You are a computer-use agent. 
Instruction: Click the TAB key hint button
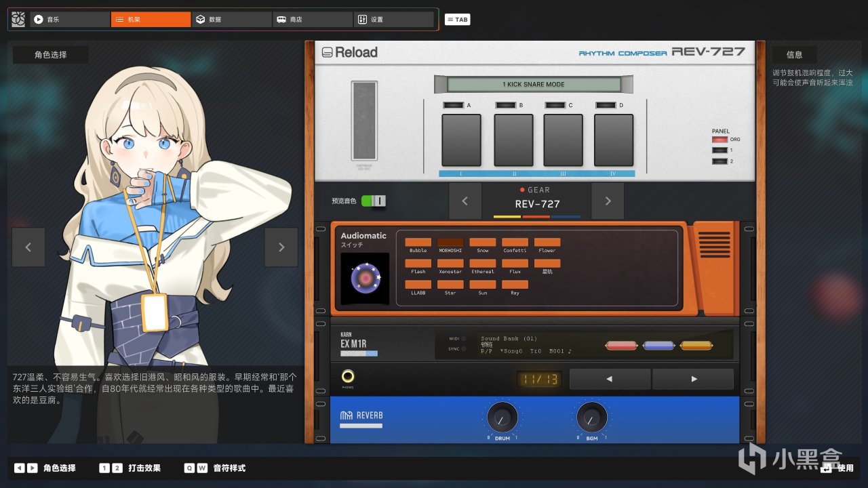tap(457, 20)
